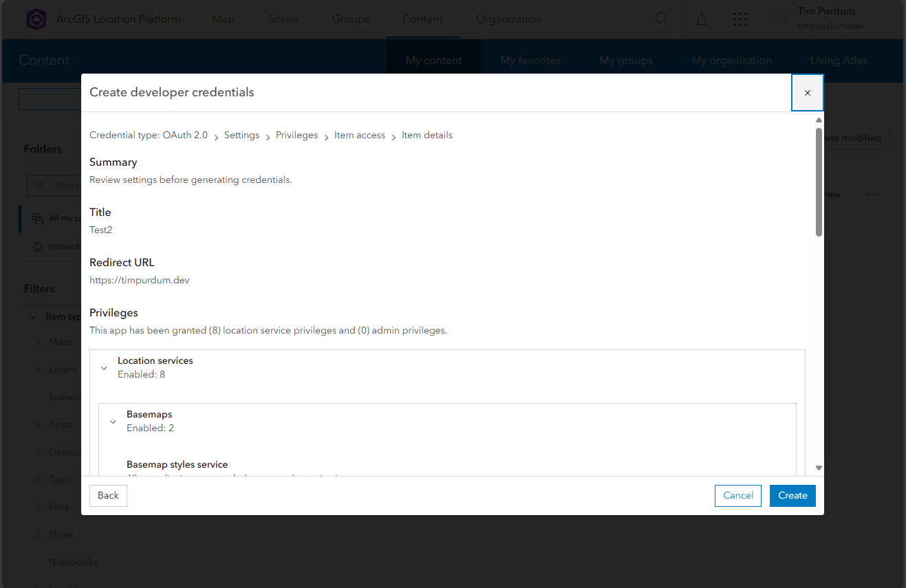Switch to the My groups tab

point(626,61)
